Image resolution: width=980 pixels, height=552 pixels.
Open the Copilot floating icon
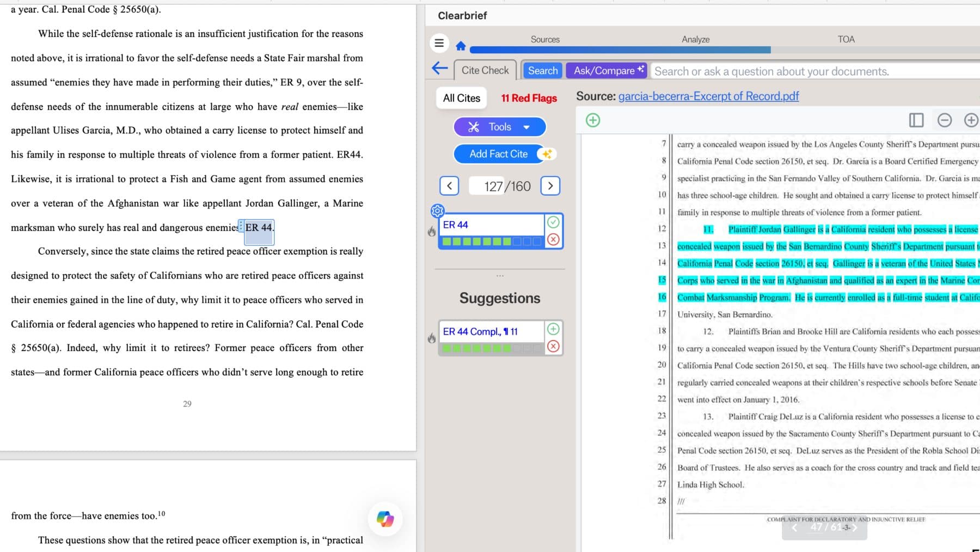pyautogui.click(x=385, y=519)
